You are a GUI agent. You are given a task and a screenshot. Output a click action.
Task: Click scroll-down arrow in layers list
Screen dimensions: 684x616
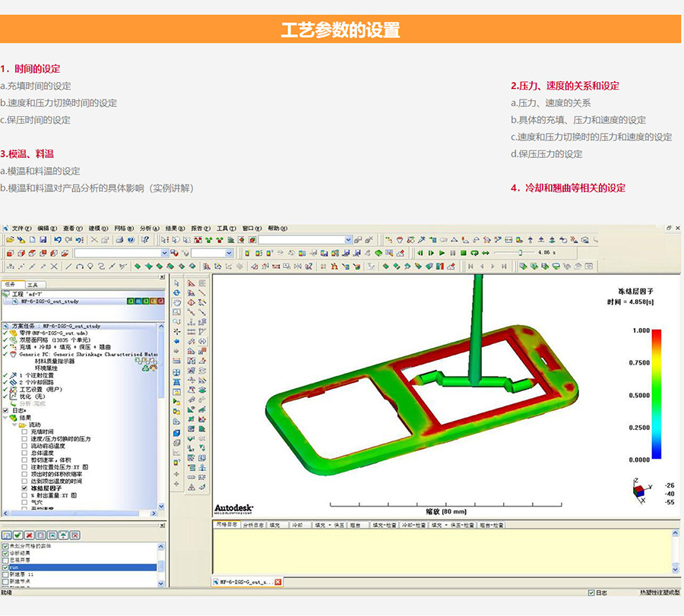click(161, 583)
